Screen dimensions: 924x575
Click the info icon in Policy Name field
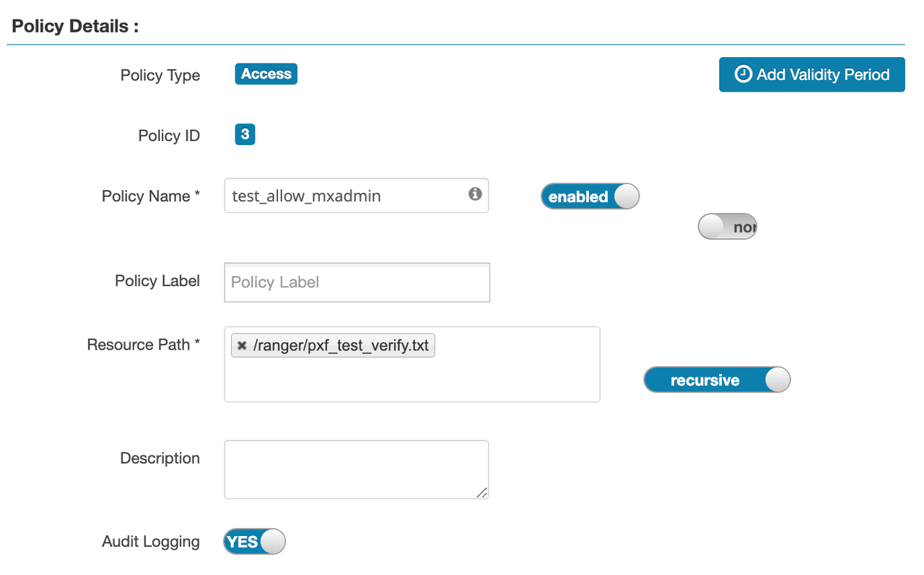[474, 194]
